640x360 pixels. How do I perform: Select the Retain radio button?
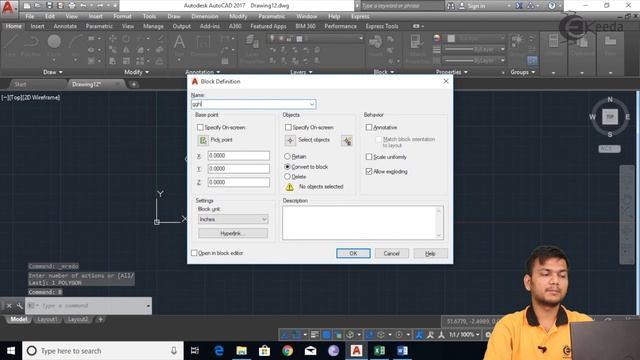pos(287,156)
